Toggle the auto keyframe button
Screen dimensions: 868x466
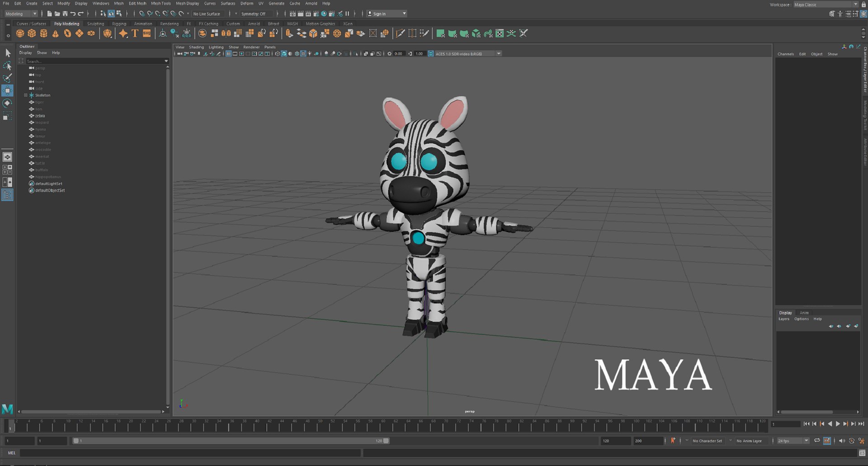827,441
